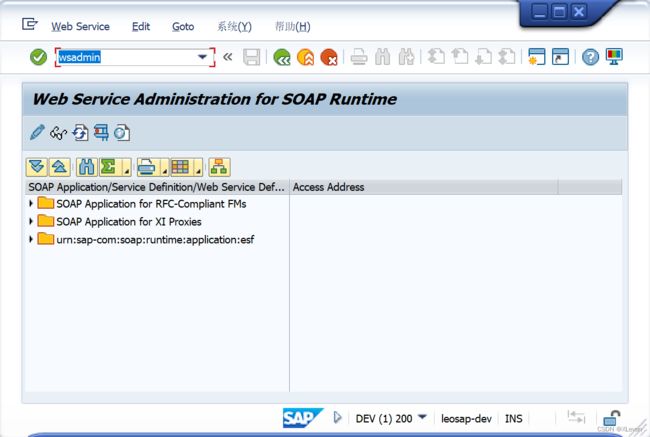The image size is (650, 437).
Task: Open the tree Print options dropdown arrow
Action: [165, 168]
